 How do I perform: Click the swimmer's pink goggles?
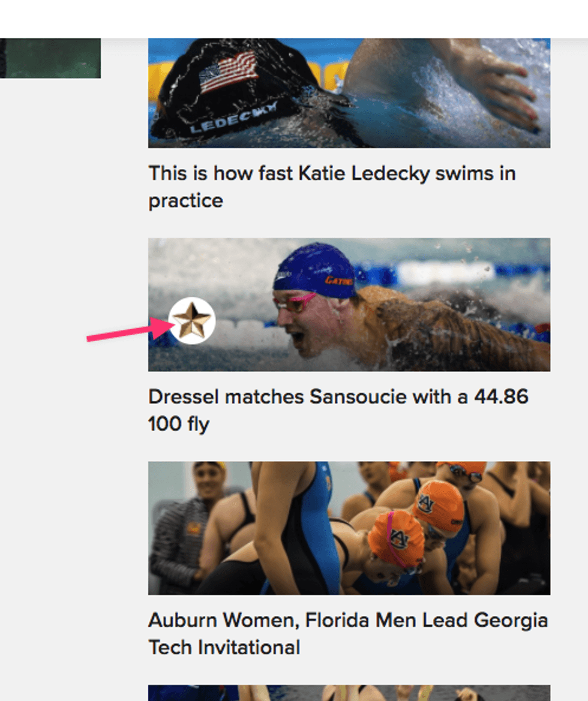pyautogui.click(x=294, y=303)
